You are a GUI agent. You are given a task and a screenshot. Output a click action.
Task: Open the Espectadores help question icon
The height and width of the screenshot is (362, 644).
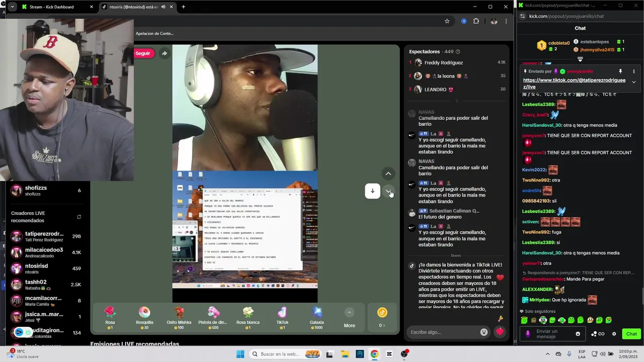pyautogui.click(x=458, y=52)
